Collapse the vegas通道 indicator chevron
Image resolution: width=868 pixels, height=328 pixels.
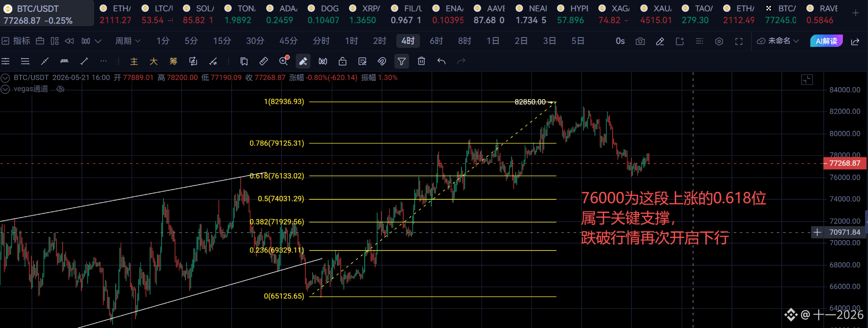pyautogui.click(x=5, y=89)
